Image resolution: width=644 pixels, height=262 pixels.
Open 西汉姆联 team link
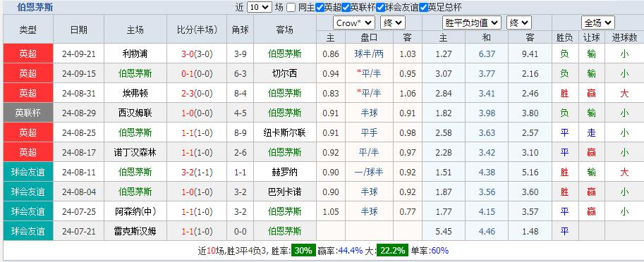[135, 113]
